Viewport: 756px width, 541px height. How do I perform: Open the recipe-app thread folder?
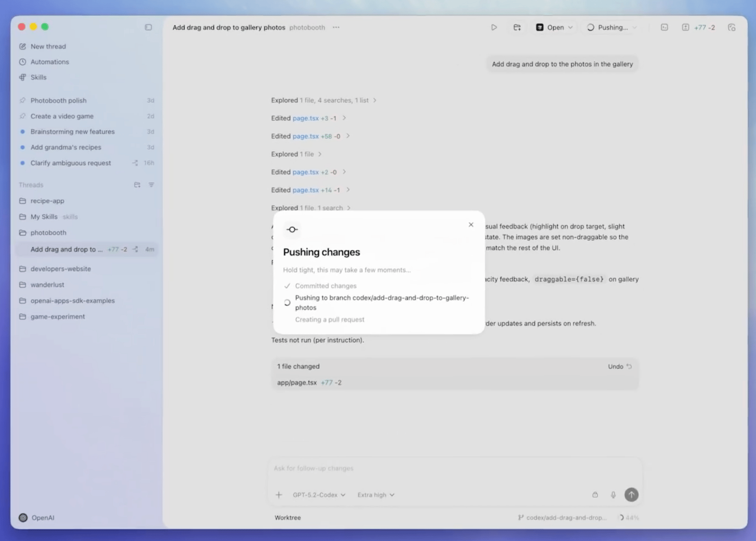click(x=47, y=201)
